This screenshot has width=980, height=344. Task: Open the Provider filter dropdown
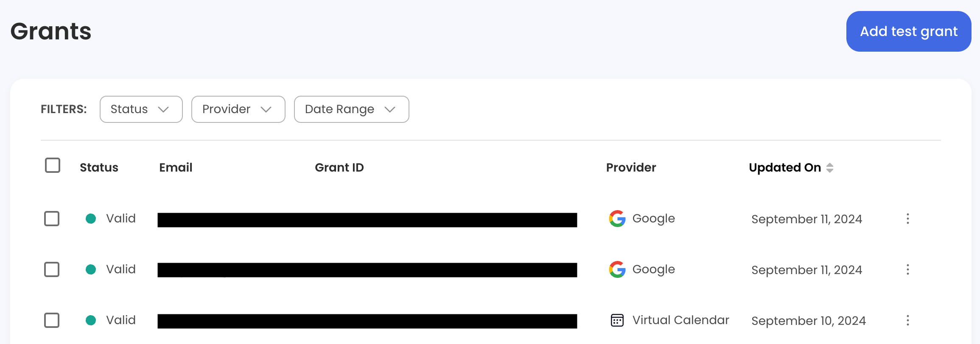238,109
